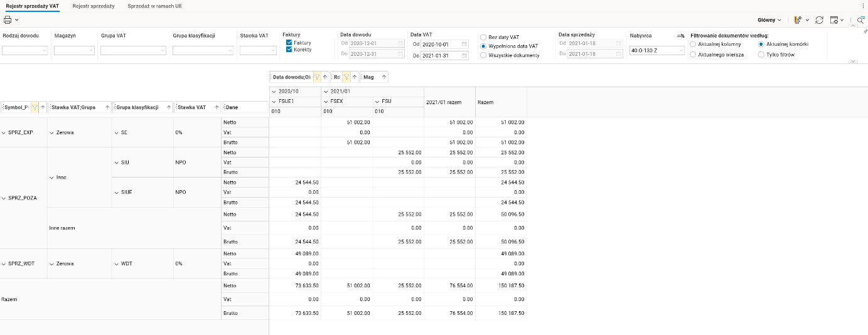Open the printer options arrow
Image resolution: width=868 pixels, height=335 pixels.
point(17,21)
